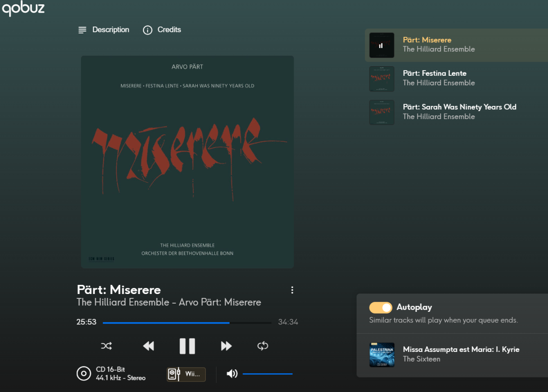
Task: Open the three-dot track options menu
Action: 292,290
